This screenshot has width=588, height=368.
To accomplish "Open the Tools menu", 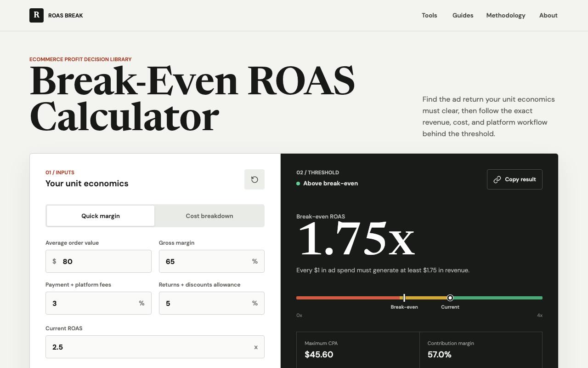I will tap(430, 15).
